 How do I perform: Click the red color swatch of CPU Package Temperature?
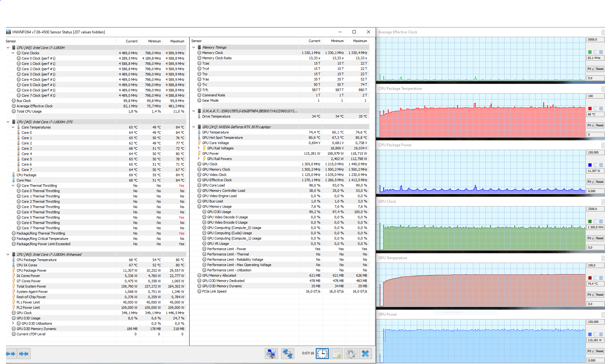(590, 109)
